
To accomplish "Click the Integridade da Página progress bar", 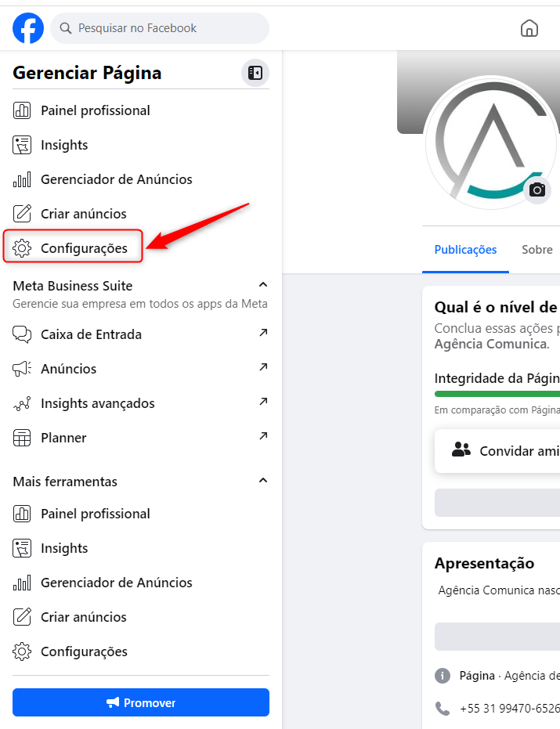I will 497,394.
